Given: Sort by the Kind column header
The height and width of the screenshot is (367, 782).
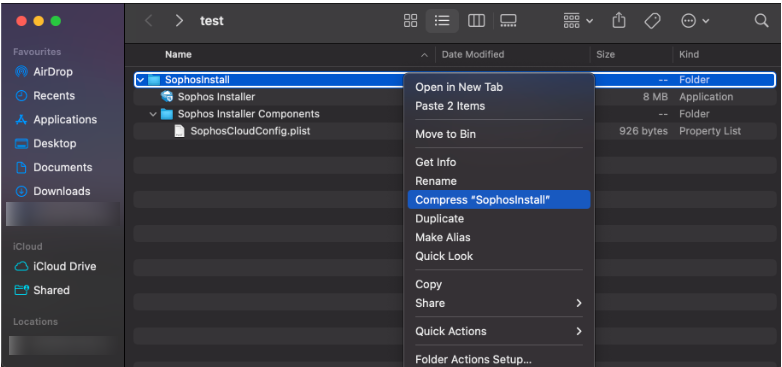Looking at the screenshot, I should click(x=689, y=54).
